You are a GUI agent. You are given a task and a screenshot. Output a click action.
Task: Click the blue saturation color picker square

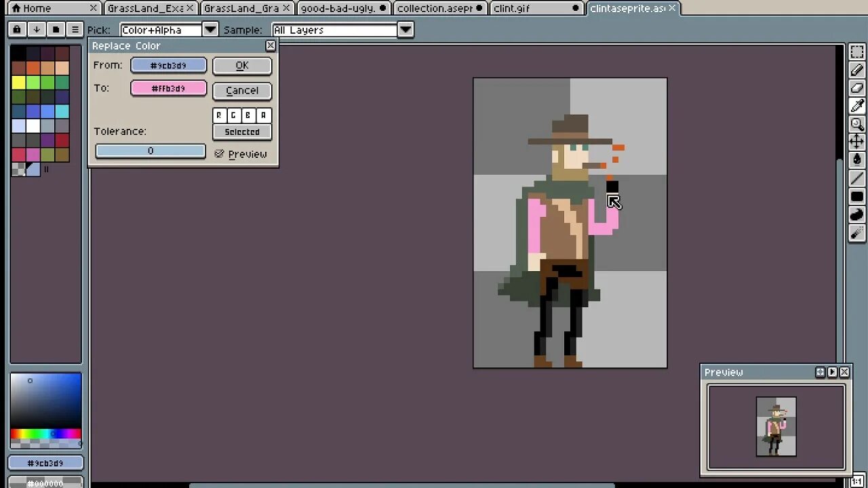coord(45,401)
